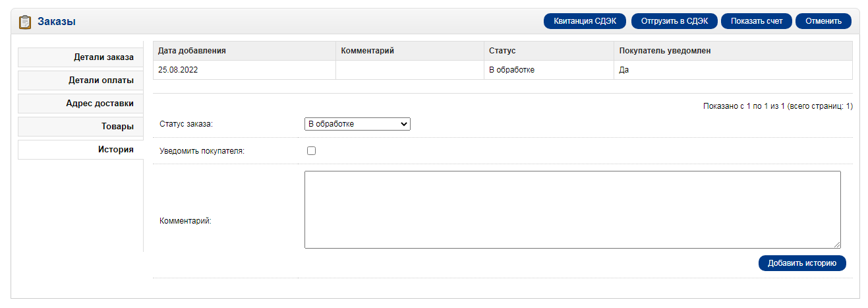Image resolution: width=868 pixels, height=308 pixels.
Task: Click the Дата добавления column header
Action: tap(192, 51)
